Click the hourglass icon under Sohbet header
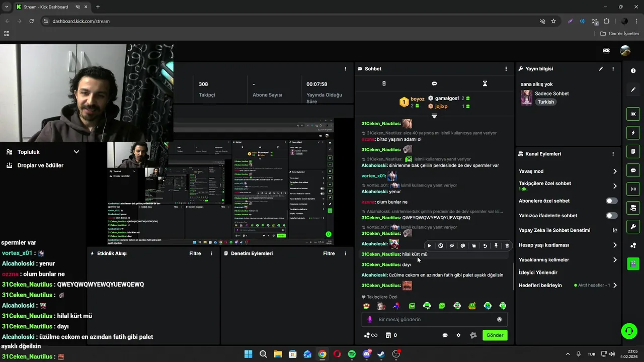 point(485,83)
